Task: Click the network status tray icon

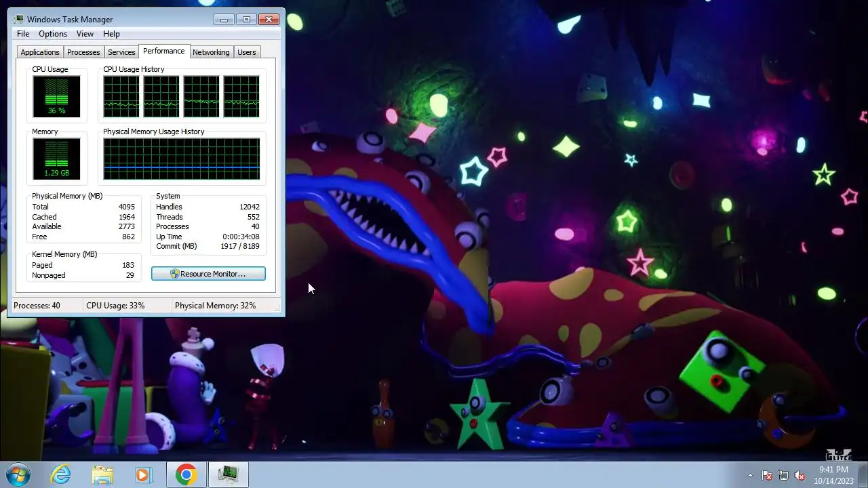Action: [783, 475]
